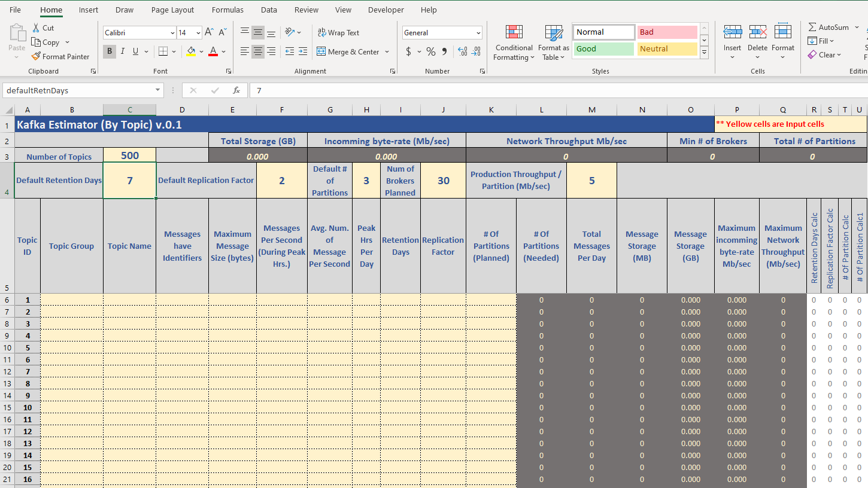Apply the Neutral cell style
This screenshot has width=868, height=488.
(667, 49)
